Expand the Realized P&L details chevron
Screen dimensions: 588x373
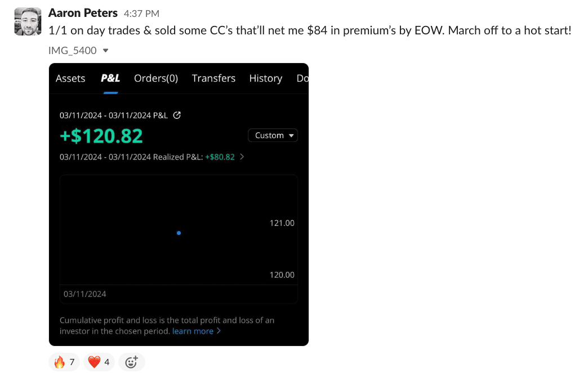click(242, 157)
